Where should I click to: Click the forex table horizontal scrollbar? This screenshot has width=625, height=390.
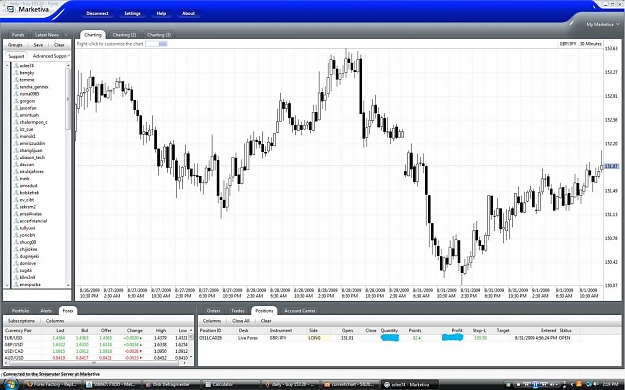(95, 363)
